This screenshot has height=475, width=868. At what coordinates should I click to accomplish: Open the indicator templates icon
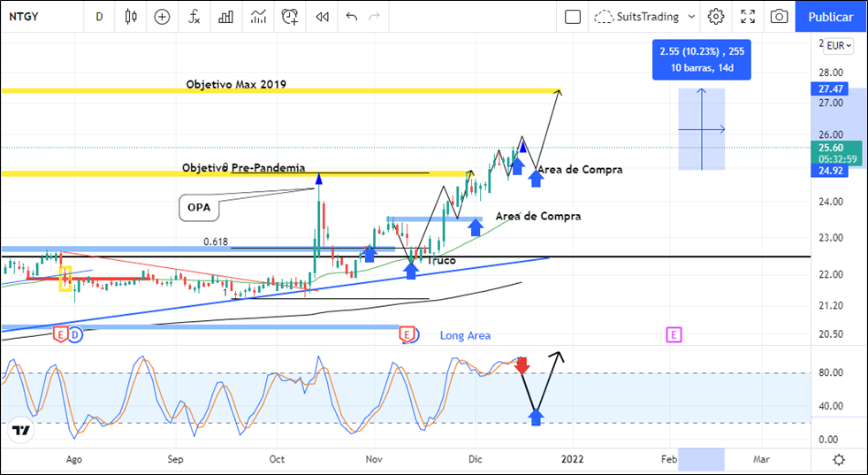click(x=258, y=17)
